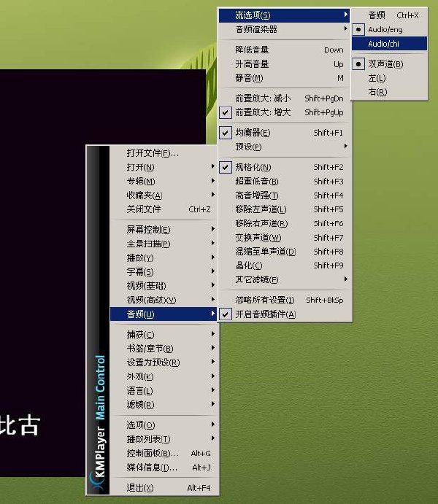Click the KMPlayer logo icon in the menu sidebar
This screenshot has width=438, height=504.
[97, 481]
